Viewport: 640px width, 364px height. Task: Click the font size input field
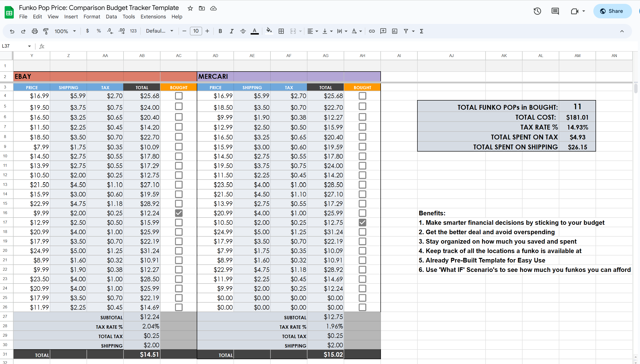(196, 31)
